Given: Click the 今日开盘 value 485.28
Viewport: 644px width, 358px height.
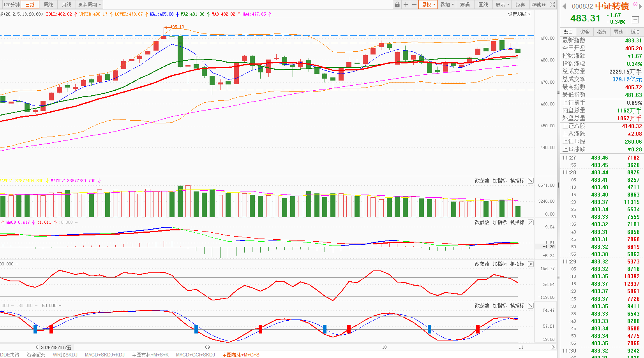Looking at the screenshot, I should coord(633,48).
